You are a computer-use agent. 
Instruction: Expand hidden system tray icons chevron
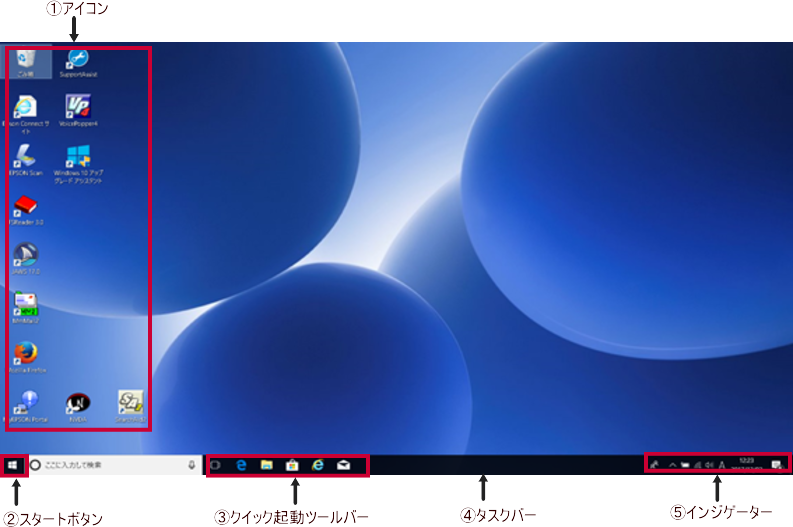click(x=673, y=464)
